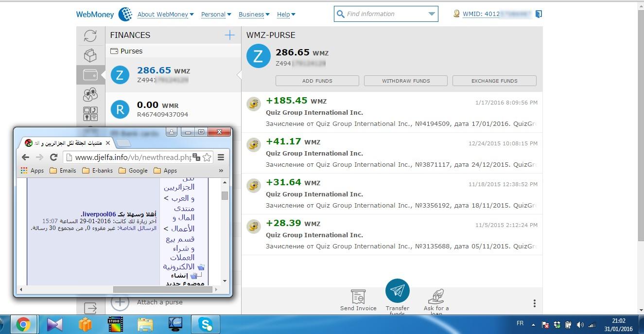Click the horizontal scrollbar thumb in Chrome window
644x334 pixels.
163,289
